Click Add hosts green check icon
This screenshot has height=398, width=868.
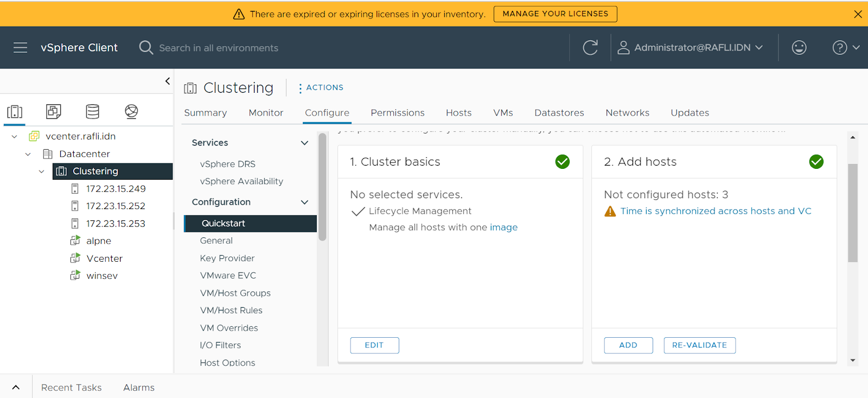(x=816, y=162)
